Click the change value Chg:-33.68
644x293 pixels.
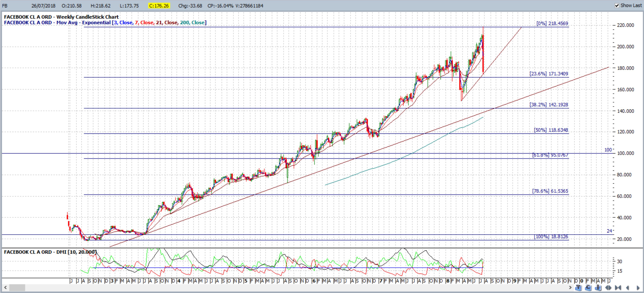coord(190,6)
